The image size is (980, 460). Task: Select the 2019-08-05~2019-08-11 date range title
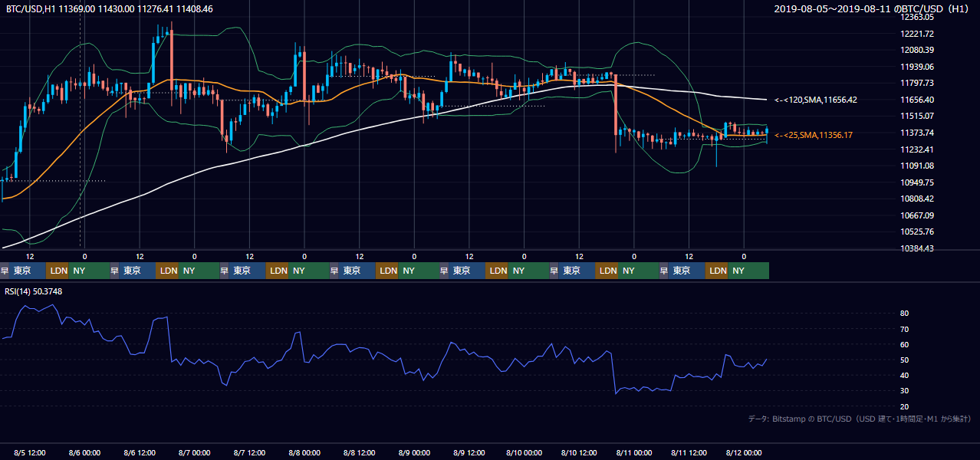click(873, 9)
